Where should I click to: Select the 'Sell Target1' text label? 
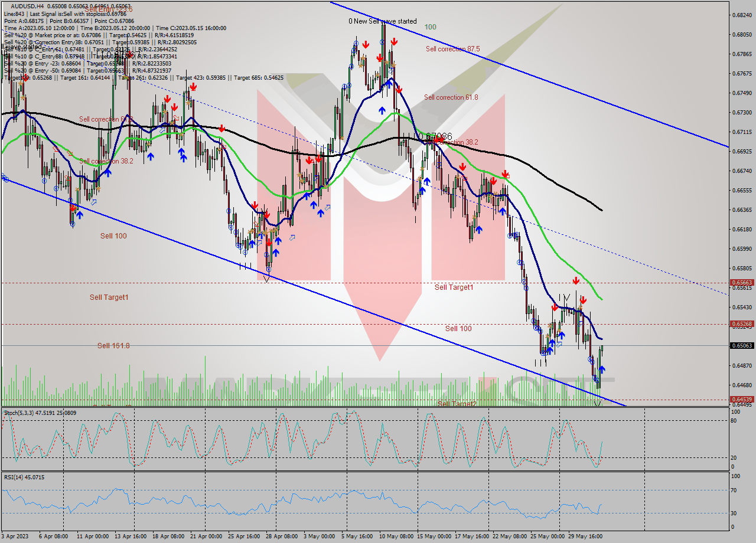(x=455, y=288)
